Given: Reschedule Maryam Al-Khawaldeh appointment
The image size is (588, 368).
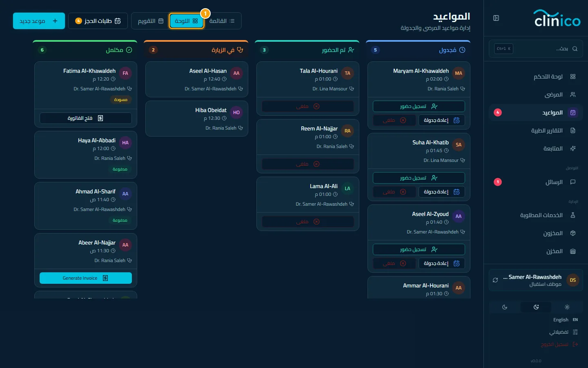Looking at the screenshot, I should [442, 120].
